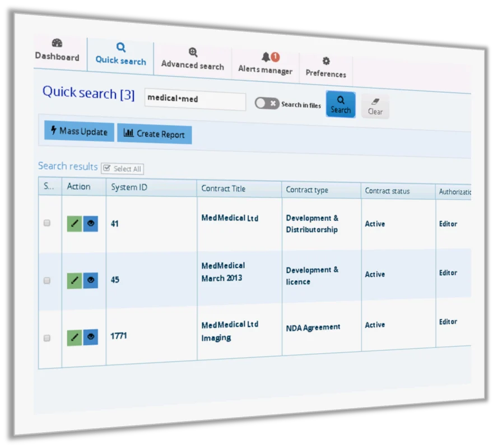Check the Select All checkbox
The image size is (493, 448).
point(122,169)
